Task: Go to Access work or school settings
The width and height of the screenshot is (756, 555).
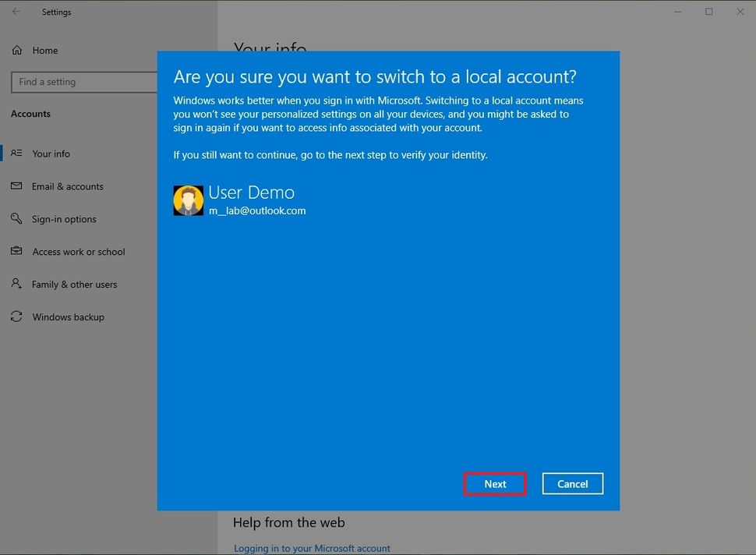Action: pos(78,252)
